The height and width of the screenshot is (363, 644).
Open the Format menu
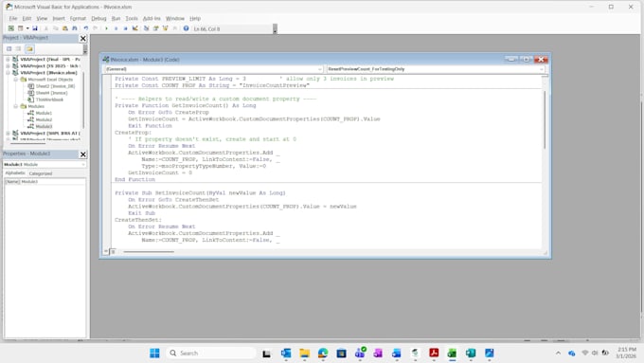click(78, 19)
